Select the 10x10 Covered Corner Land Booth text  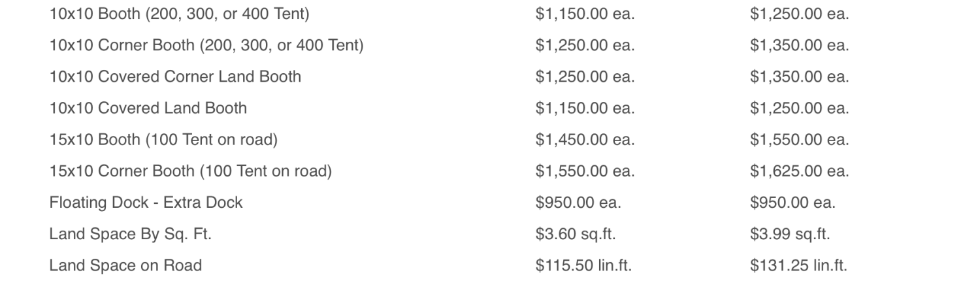pyautogui.click(x=175, y=76)
